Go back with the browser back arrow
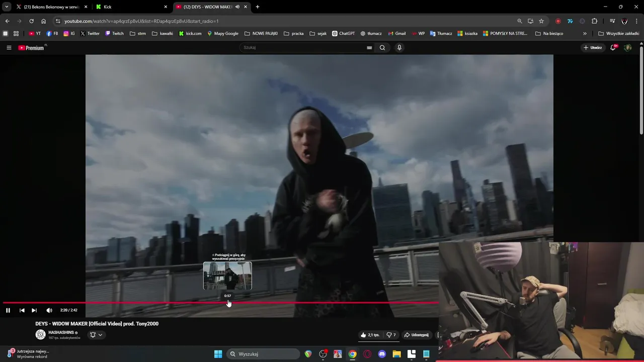This screenshot has width=644, height=362. [7, 21]
